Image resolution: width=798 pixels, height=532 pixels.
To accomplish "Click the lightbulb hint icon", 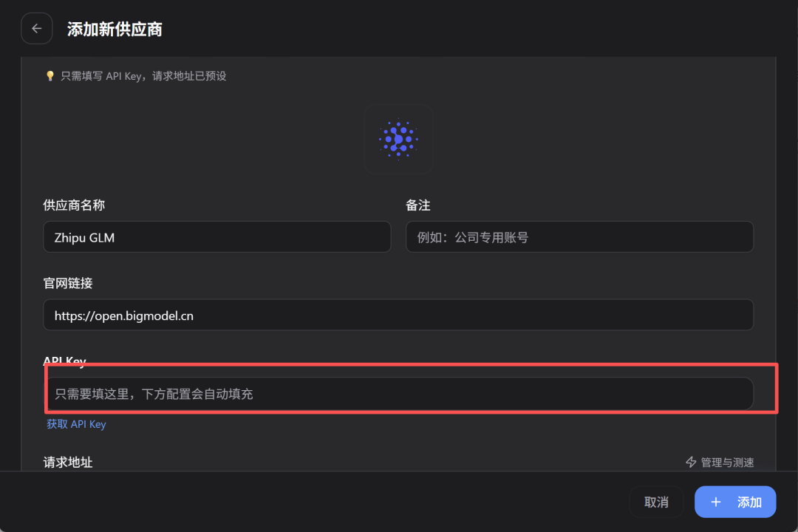I will [50, 75].
